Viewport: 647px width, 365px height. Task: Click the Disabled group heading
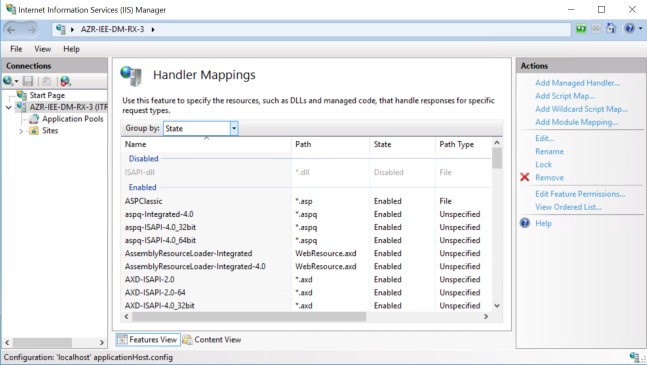[x=143, y=159]
